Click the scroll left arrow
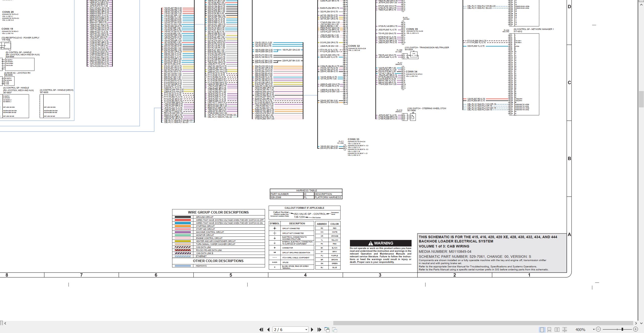This screenshot has height=333, width=644. point(5,323)
